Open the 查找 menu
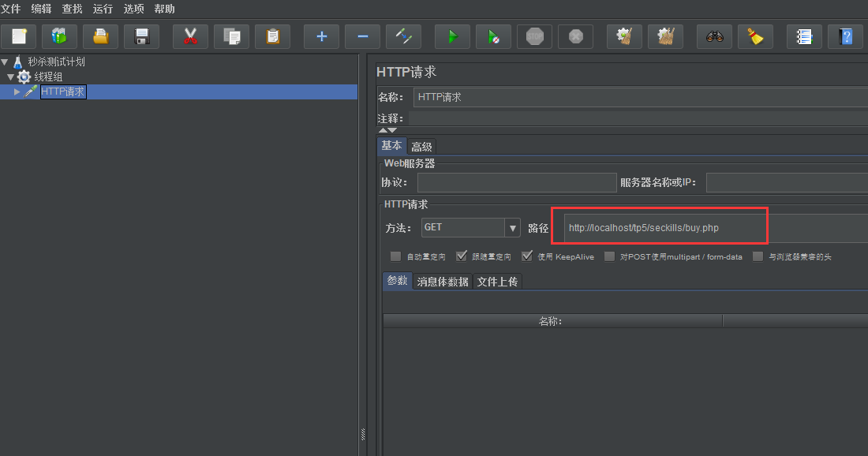This screenshot has height=456, width=868. point(72,9)
